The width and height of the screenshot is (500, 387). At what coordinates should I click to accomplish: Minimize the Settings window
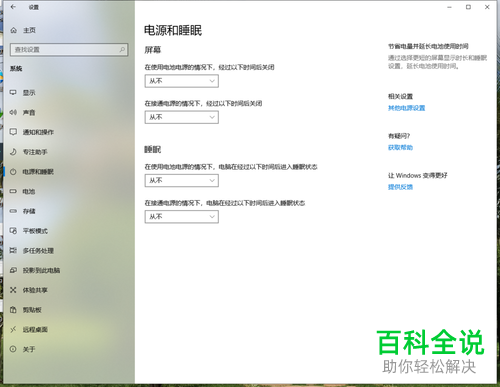point(449,7)
